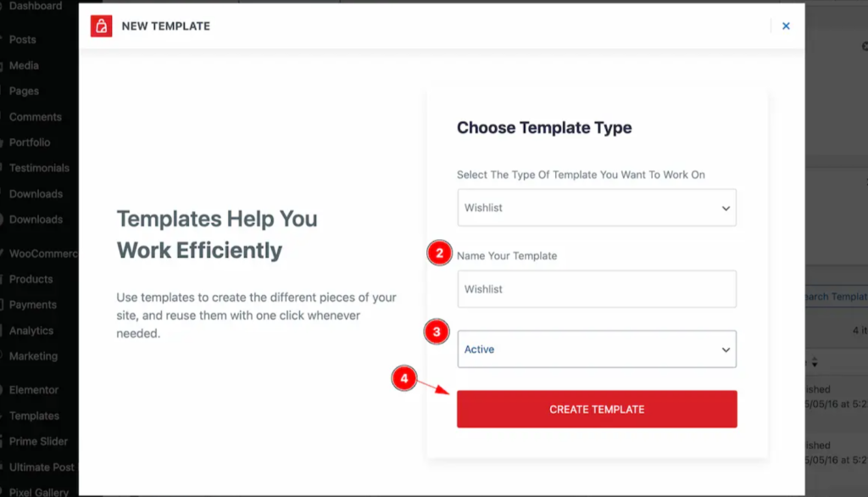Image resolution: width=868 pixels, height=497 pixels.
Task: Open Posts in the sidebar
Action: (x=22, y=40)
